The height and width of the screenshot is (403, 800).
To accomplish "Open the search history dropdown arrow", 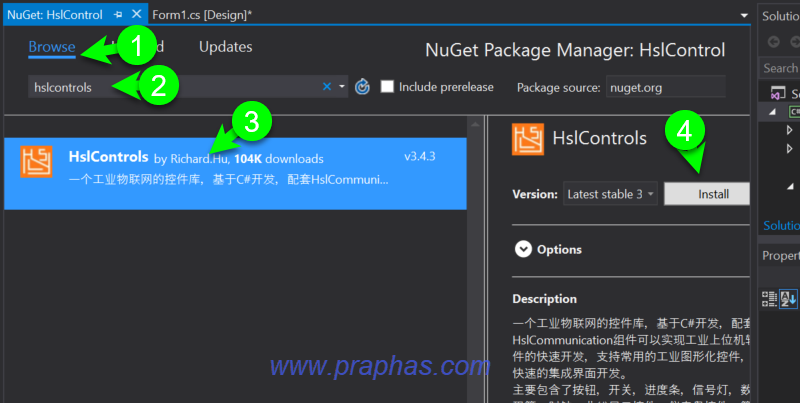I will (342, 87).
